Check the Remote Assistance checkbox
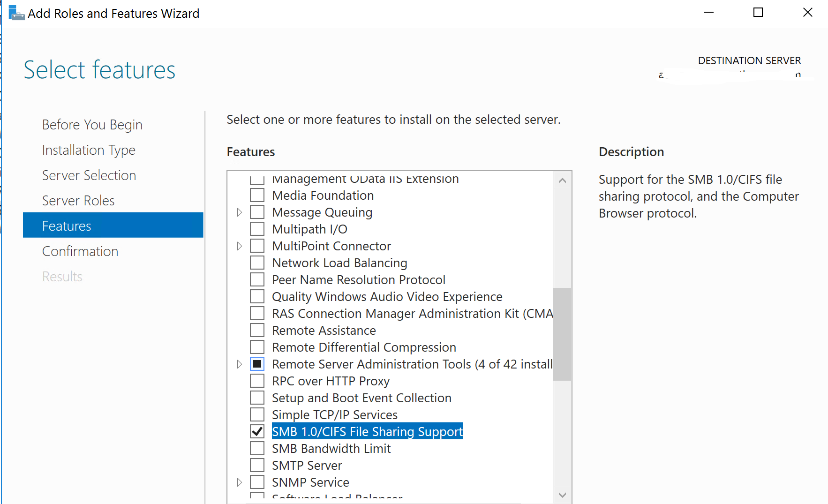 point(257,331)
